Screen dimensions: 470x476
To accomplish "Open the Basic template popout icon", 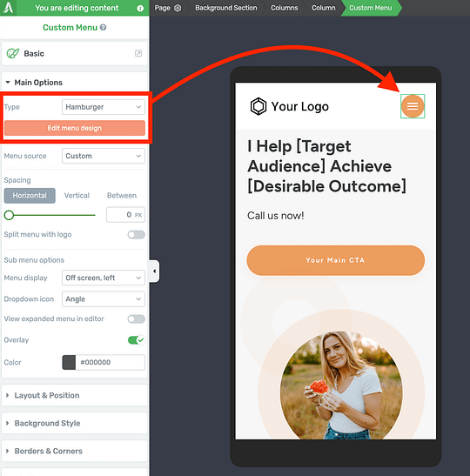I will point(138,53).
